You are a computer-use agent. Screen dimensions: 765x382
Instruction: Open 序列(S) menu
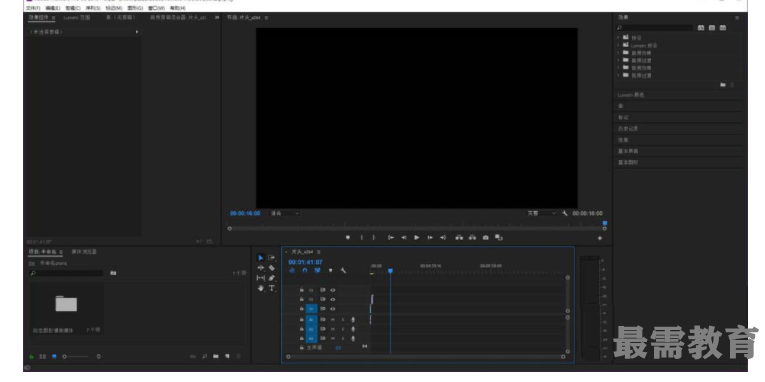[x=93, y=8]
